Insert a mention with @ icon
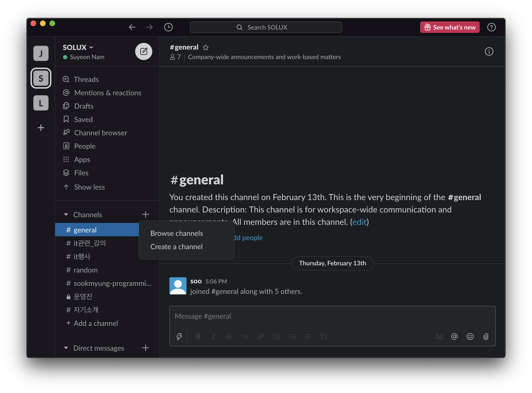The height and width of the screenshot is (393, 532). tap(454, 336)
